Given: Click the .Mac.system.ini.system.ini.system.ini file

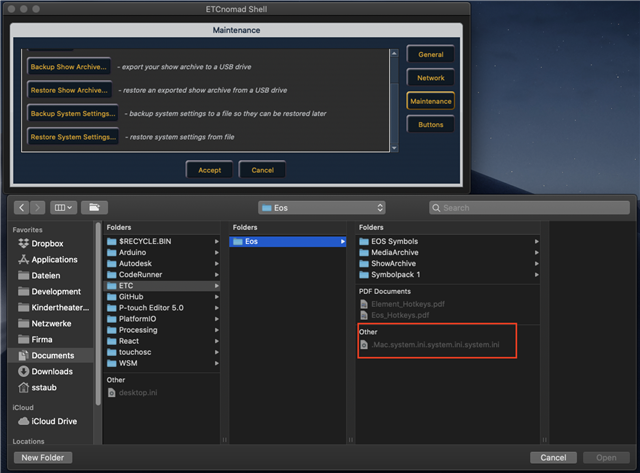Looking at the screenshot, I should point(430,345).
